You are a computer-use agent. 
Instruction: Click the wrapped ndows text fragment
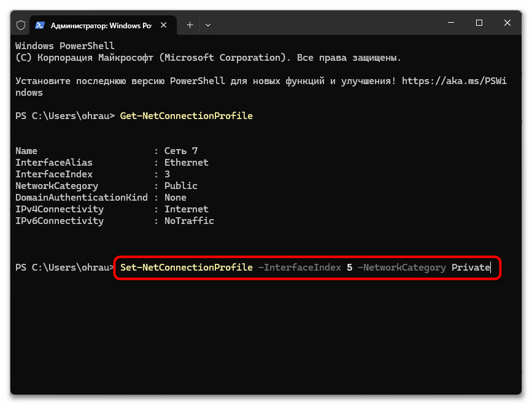click(29, 93)
